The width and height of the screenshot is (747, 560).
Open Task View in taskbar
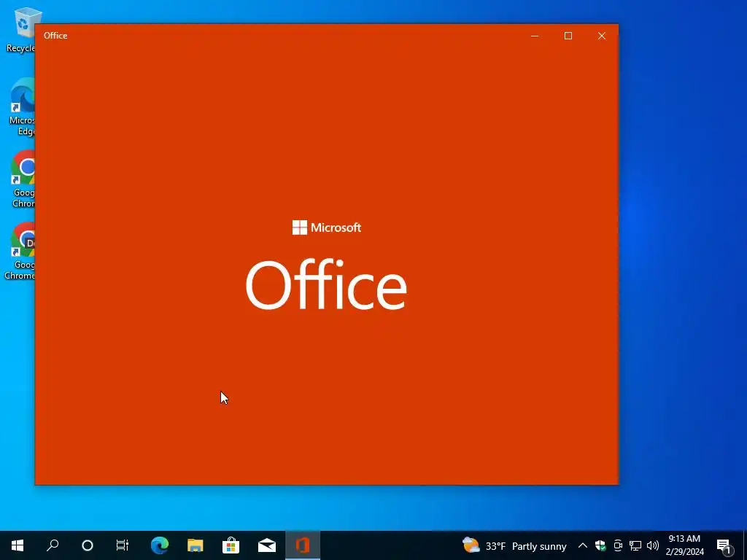point(123,545)
